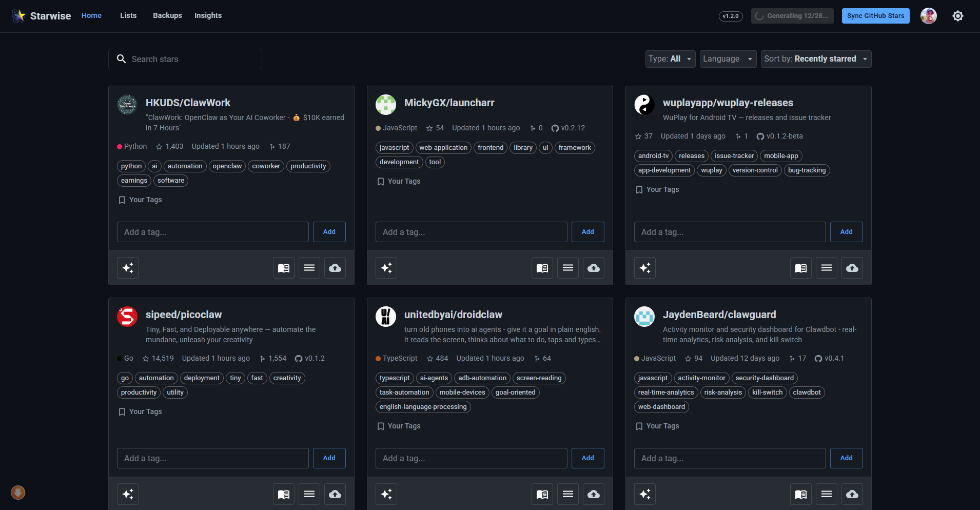This screenshot has height=510, width=980.
Task: Open the Type: All dropdown
Action: point(670,59)
